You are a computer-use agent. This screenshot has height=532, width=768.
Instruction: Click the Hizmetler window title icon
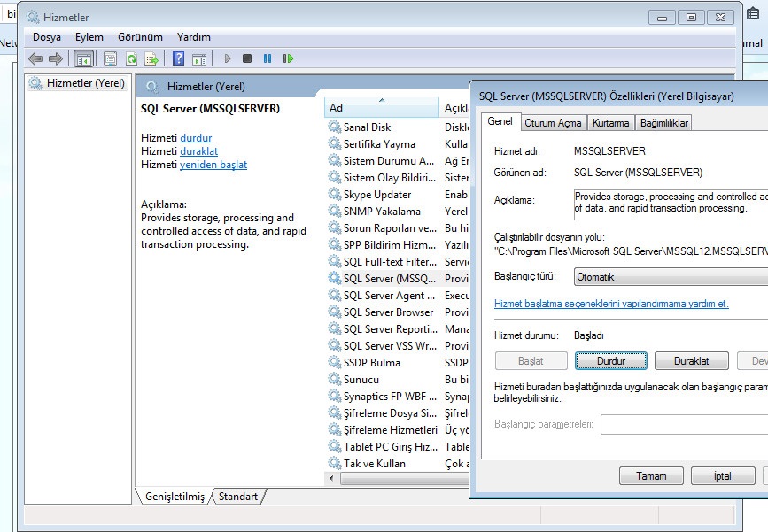click(33, 17)
